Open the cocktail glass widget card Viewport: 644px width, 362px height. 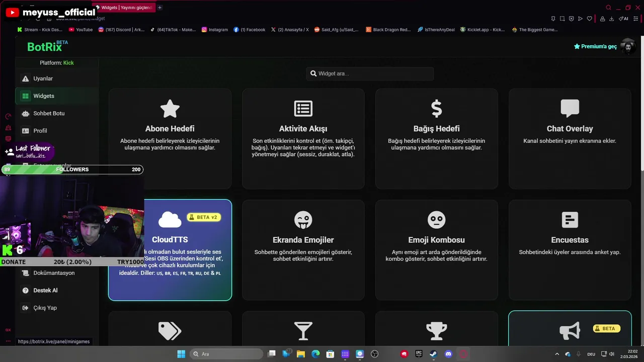tap(303, 329)
